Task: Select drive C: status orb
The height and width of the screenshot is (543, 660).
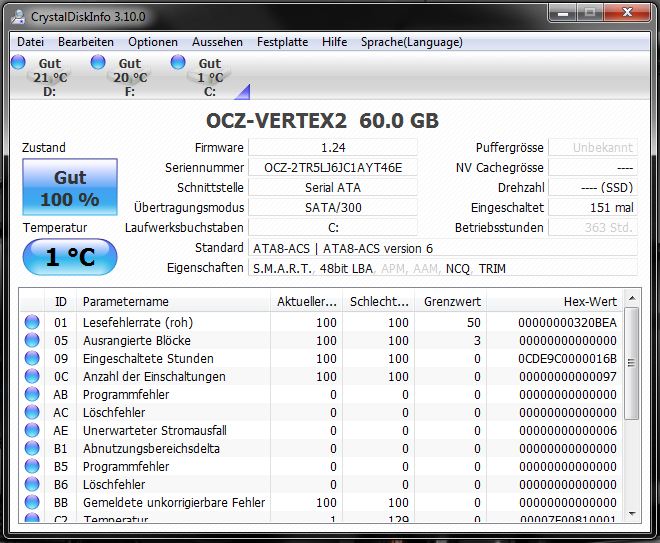Action: point(178,62)
